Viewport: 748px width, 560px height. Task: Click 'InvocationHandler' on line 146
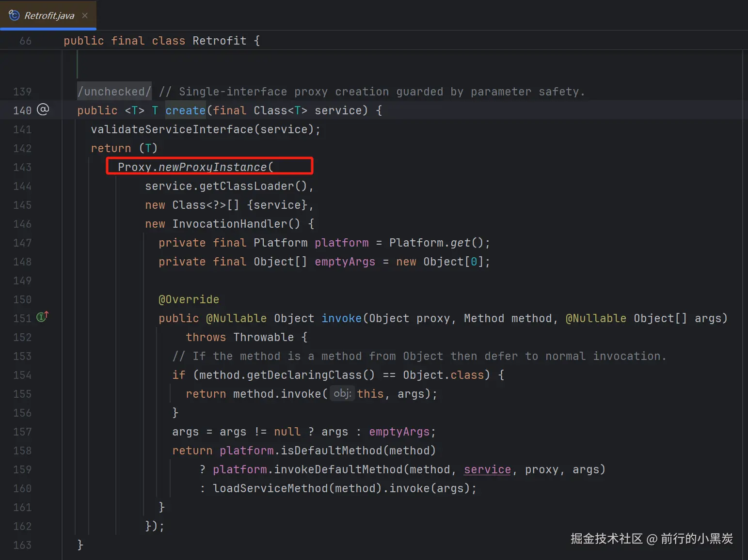pyautogui.click(x=230, y=224)
